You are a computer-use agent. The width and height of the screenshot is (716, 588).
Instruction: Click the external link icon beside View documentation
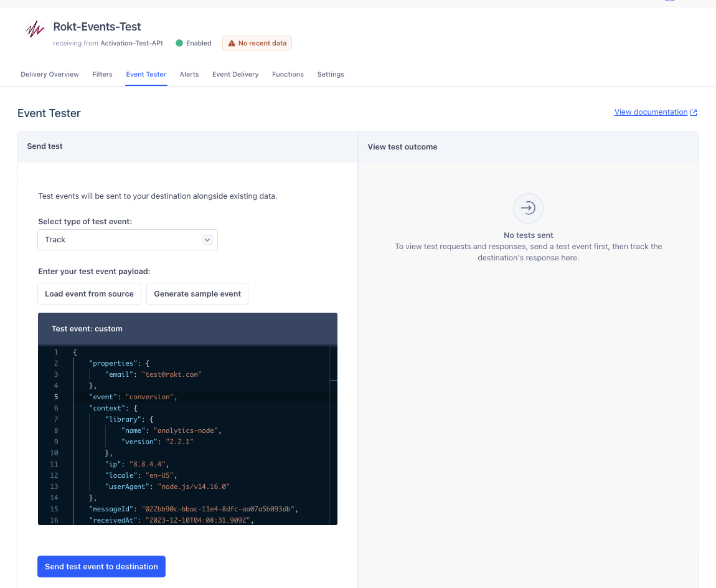[x=694, y=112]
